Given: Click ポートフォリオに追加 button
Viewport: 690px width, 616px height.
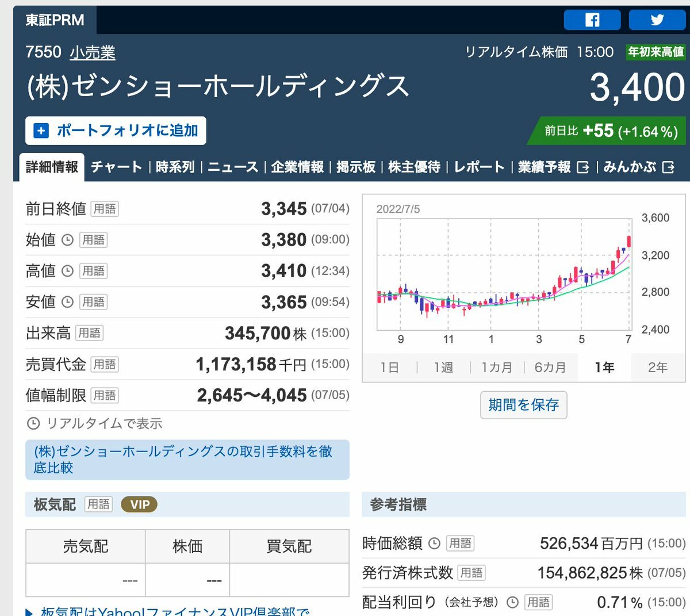Looking at the screenshot, I should [x=116, y=131].
